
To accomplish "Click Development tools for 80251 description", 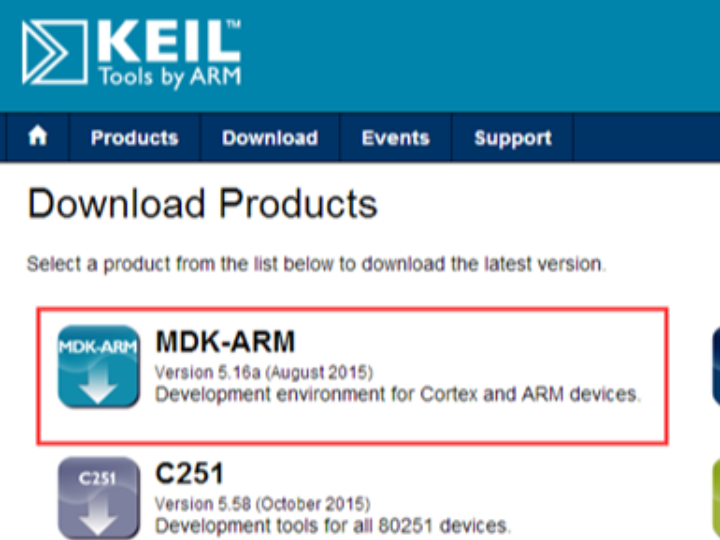I will pyautogui.click(x=332, y=526).
